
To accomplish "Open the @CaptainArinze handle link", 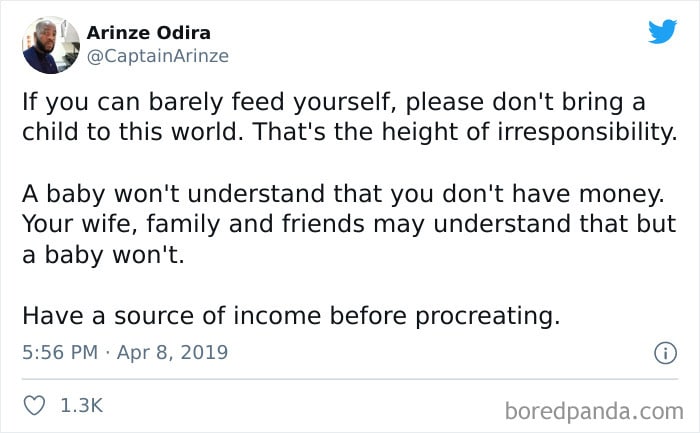I will tap(158, 56).
